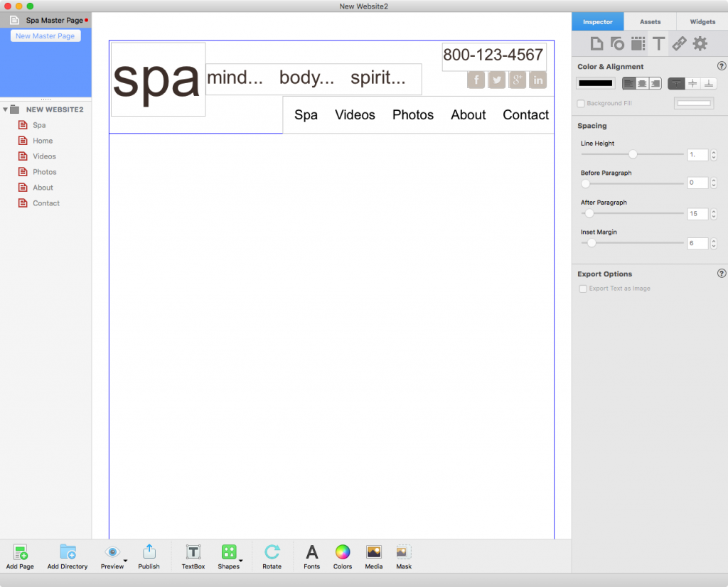728x587 pixels.
Task: Open the Shapes tool
Action: click(x=229, y=552)
